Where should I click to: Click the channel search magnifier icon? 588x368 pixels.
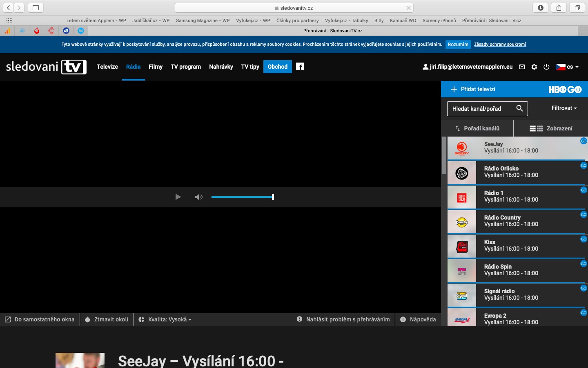point(519,108)
